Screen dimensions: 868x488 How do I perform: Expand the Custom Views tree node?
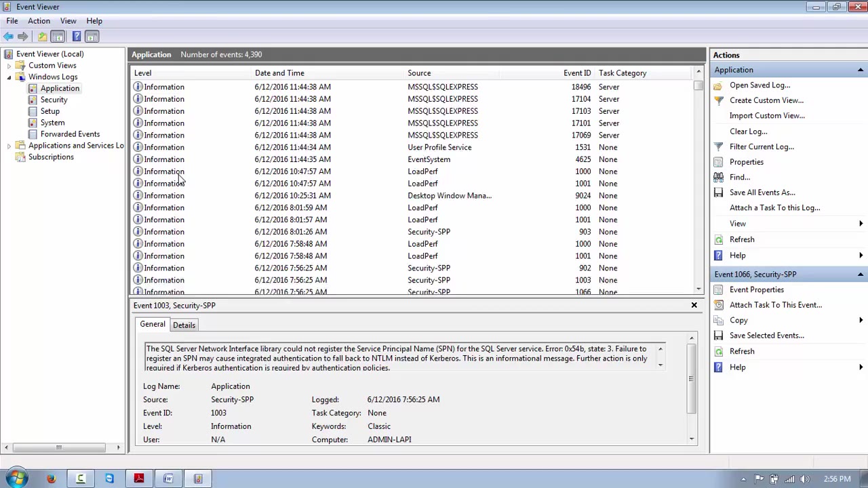click(9, 66)
